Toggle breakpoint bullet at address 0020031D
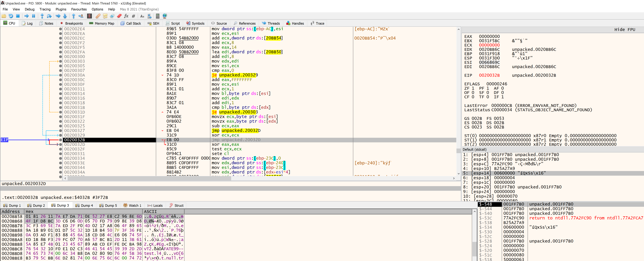The image size is (644, 261). 61,112
